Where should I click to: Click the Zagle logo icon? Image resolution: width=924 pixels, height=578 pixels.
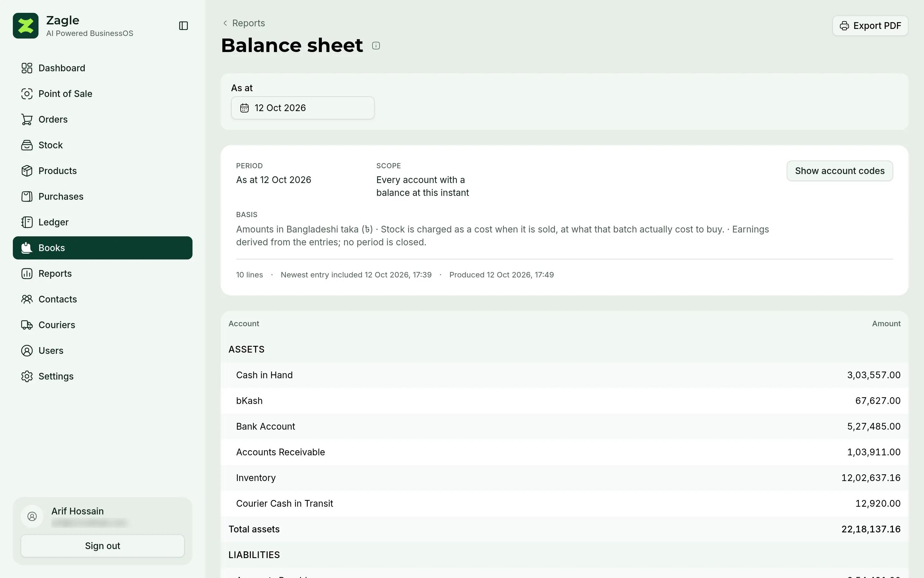[26, 26]
